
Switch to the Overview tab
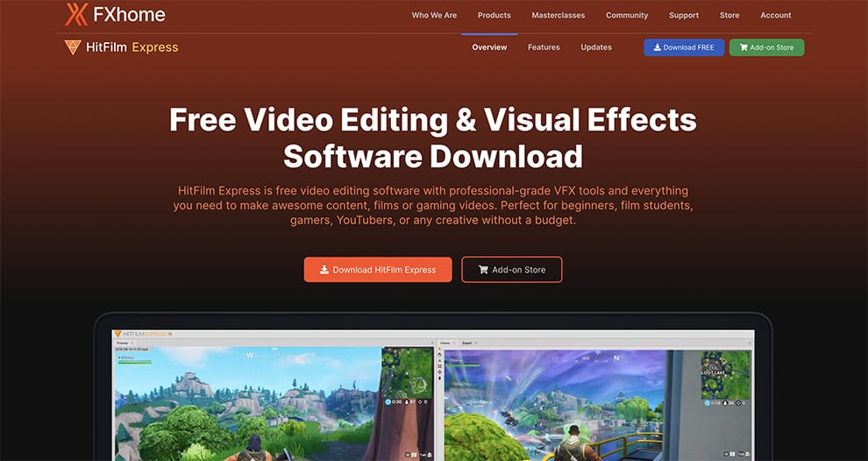(x=489, y=47)
